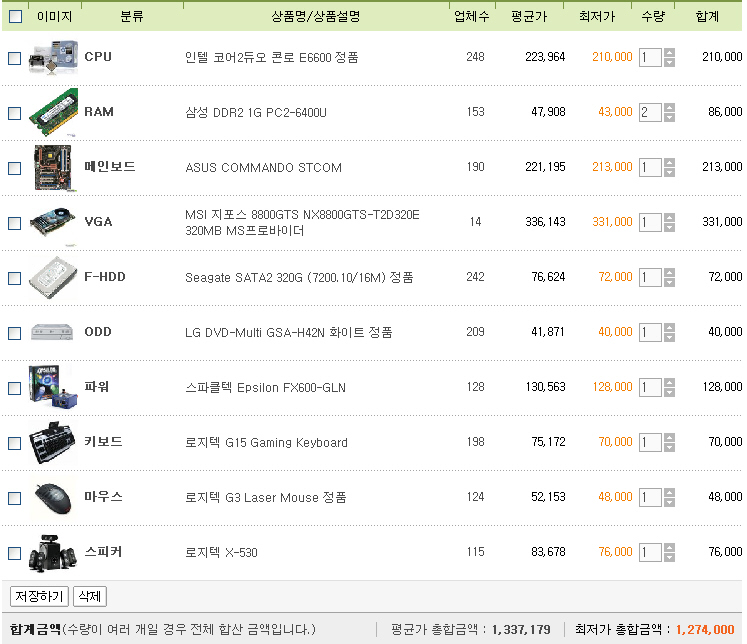Screen dimensions: 747x644
Task: Click the 평균가 column header
Action: pyautogui.click(x=529, y=17)
